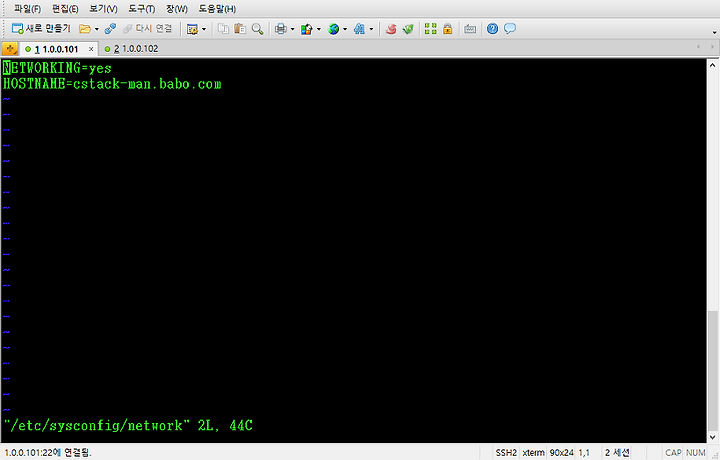Viewport: 720px width, 460px height.
Task: Click the 1.0.0.101:22에 연결됨 status text
Action: (48, 453)
